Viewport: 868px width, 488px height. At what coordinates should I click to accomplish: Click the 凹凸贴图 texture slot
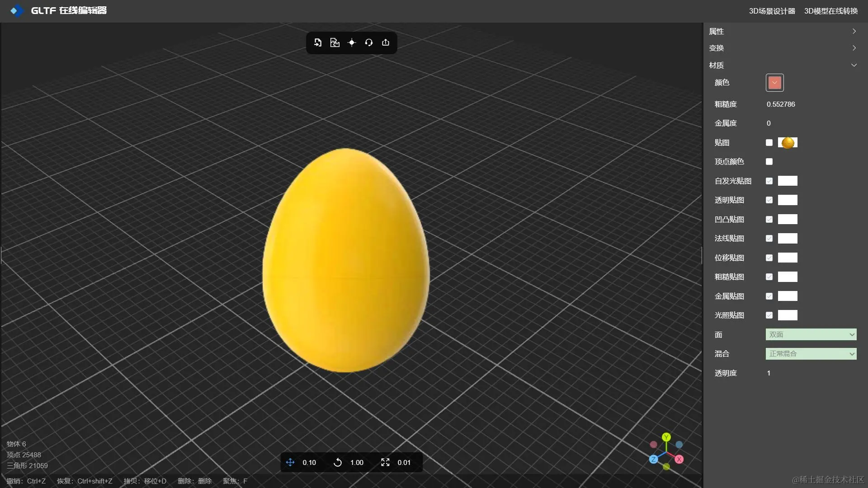788,220
